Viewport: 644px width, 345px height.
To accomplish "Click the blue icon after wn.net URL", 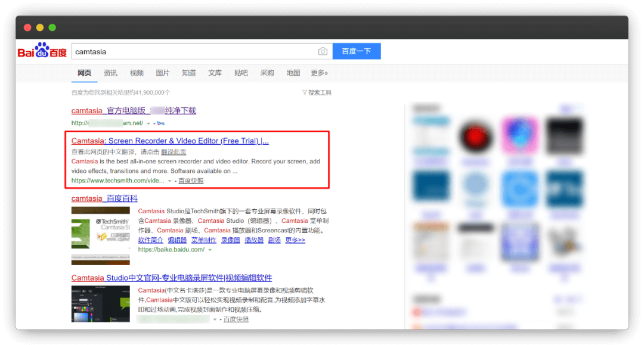I will (x=160, y=123).
